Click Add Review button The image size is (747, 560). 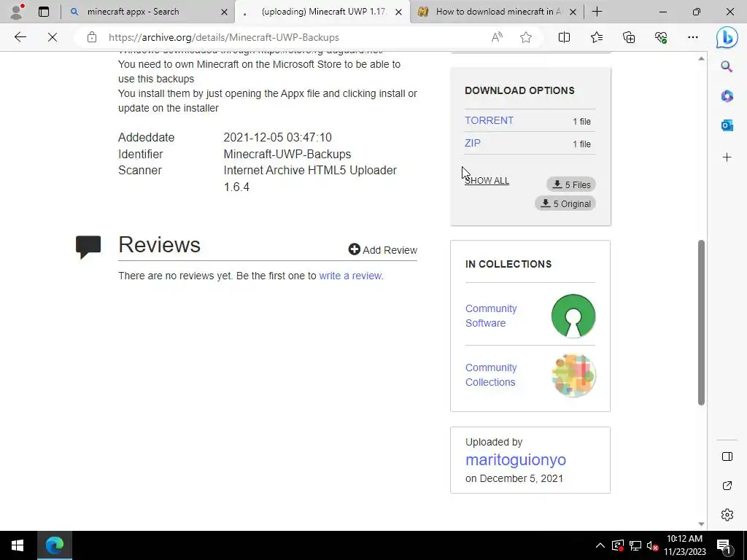pos(382,250)
